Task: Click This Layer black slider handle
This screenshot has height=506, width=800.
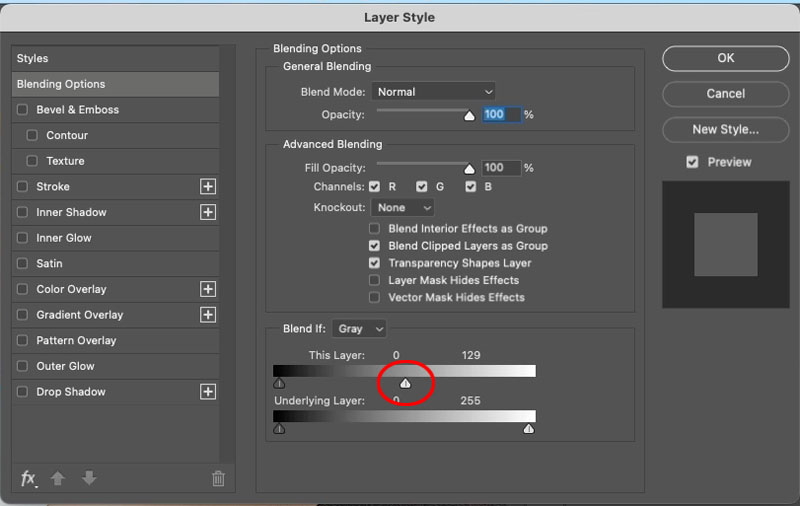Action: (279, 383)
